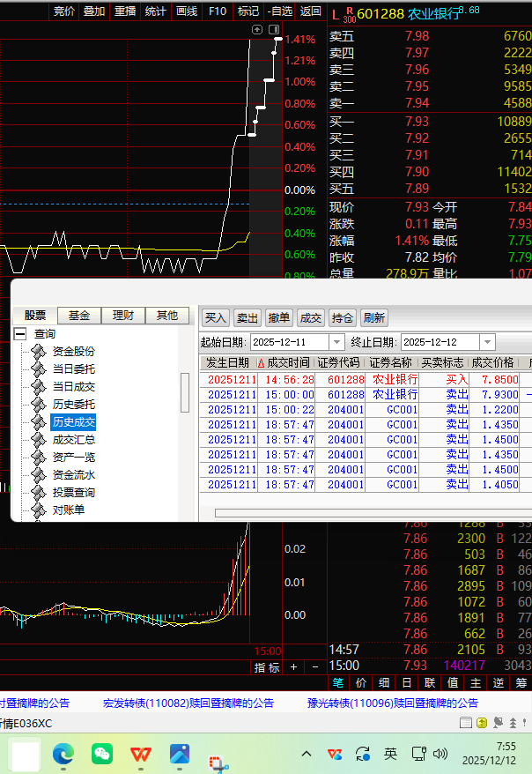Select 画线 drawing tool
The width and height of the screenshot is (532, 774).
coord(187,11)
